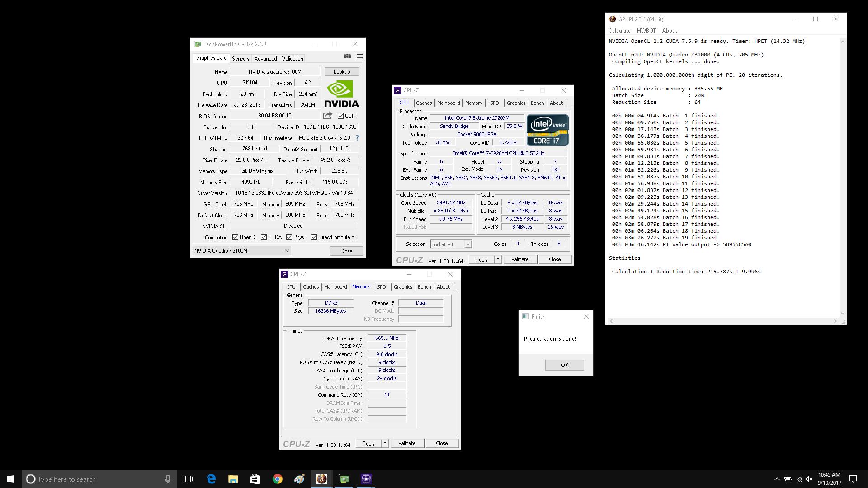Click Close in CPU-Z Memory window

click(442, 443)
